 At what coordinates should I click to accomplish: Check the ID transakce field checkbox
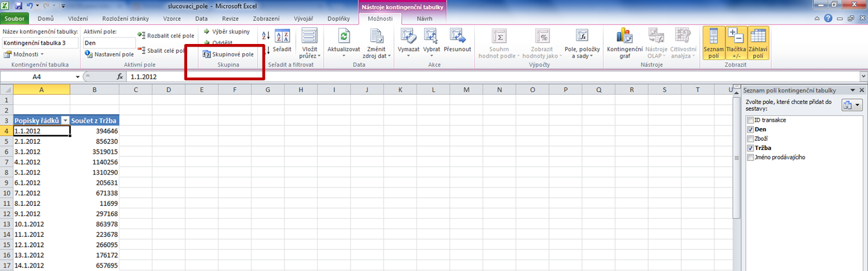750,120
